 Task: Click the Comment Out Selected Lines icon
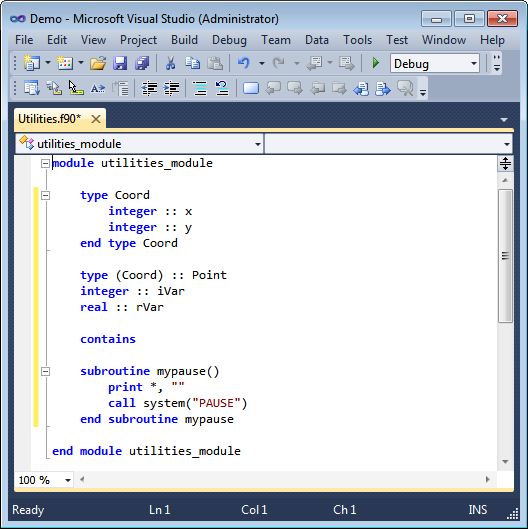200,88
